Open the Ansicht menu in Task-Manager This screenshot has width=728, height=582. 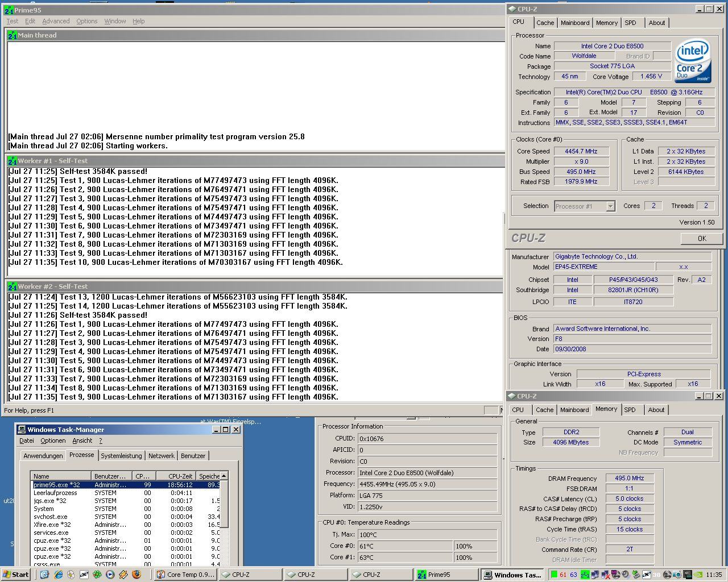[82, 440]
